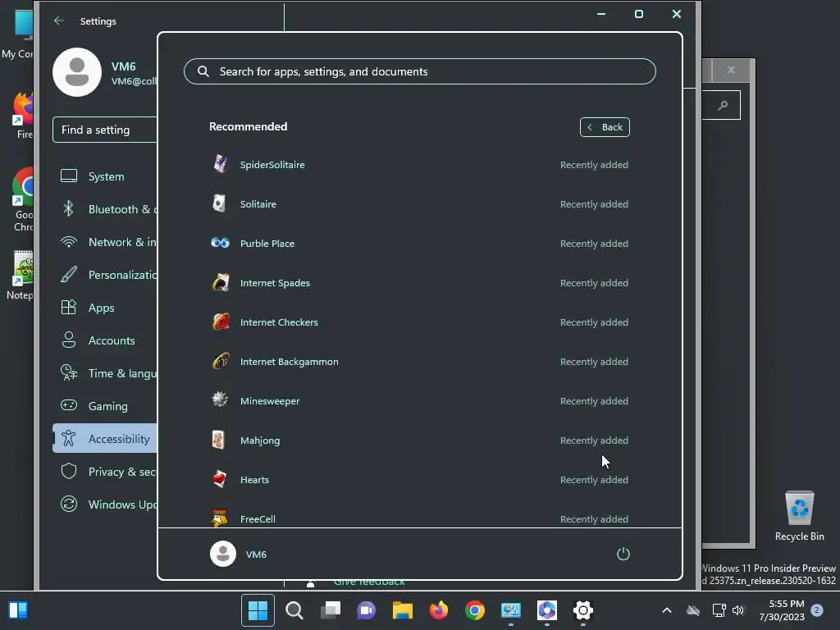Image resolution: width=840 pixels, height=630 pixels.
Task: Open network status tray icon
Action: coord(719,610)
